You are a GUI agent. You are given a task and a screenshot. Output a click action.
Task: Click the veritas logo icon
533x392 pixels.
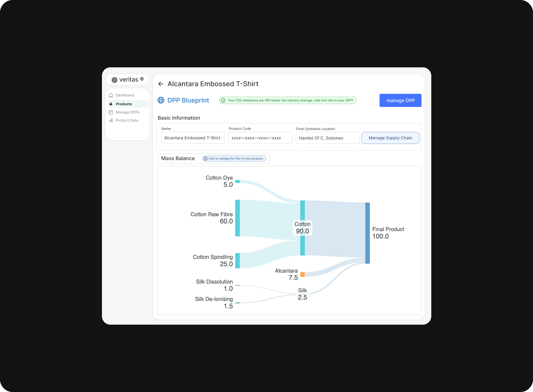pos(114,80)
